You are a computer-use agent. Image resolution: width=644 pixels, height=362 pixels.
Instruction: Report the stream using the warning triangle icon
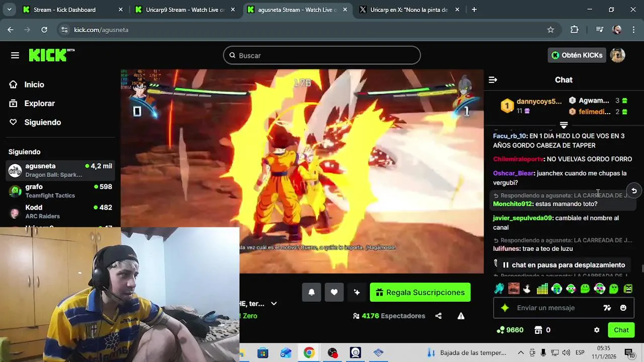461,316
